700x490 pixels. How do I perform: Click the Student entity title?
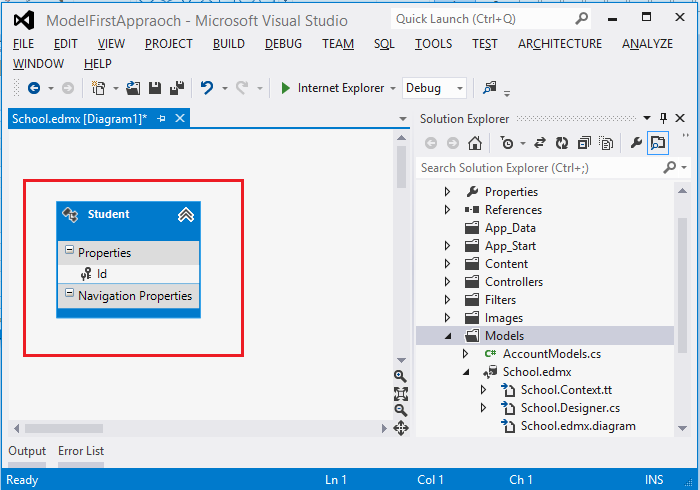tap(108, 214)
